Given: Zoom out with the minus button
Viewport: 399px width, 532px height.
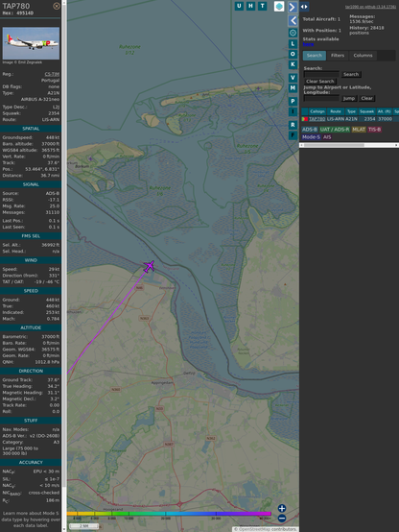Looking at the screenshot, I should coord(282,519).
